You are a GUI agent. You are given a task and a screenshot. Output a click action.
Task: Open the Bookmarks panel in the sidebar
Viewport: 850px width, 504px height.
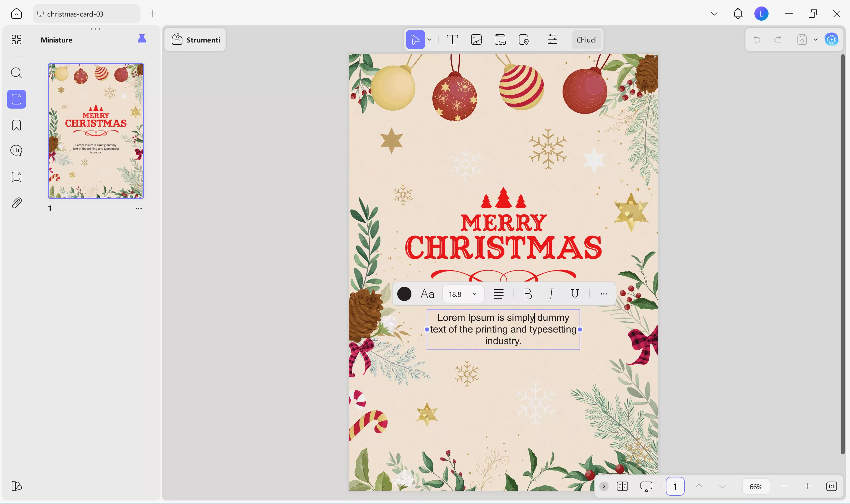click(16, 125)
